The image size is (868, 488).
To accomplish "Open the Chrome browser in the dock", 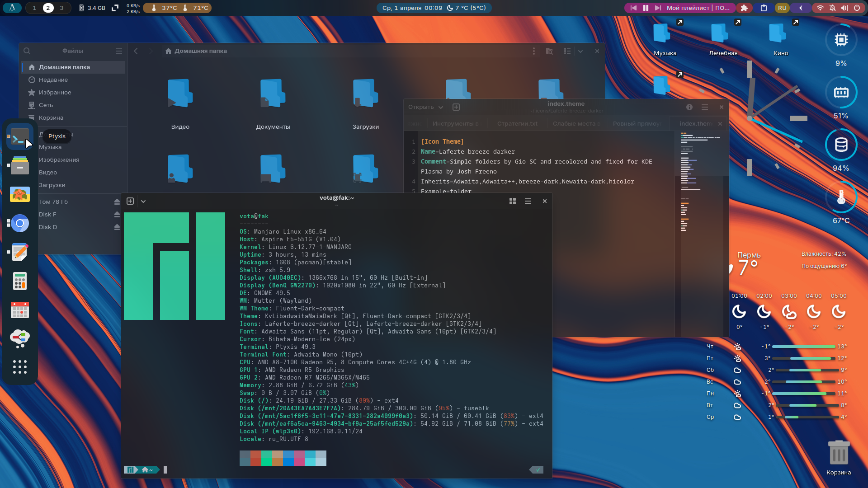I will click(x=20, y=223).
